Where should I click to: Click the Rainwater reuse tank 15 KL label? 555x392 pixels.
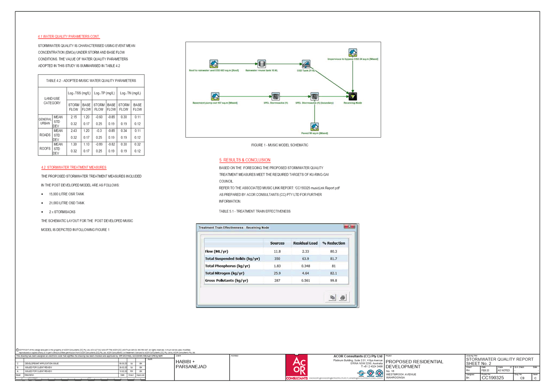pyautogui.click(x=262, y=70)
